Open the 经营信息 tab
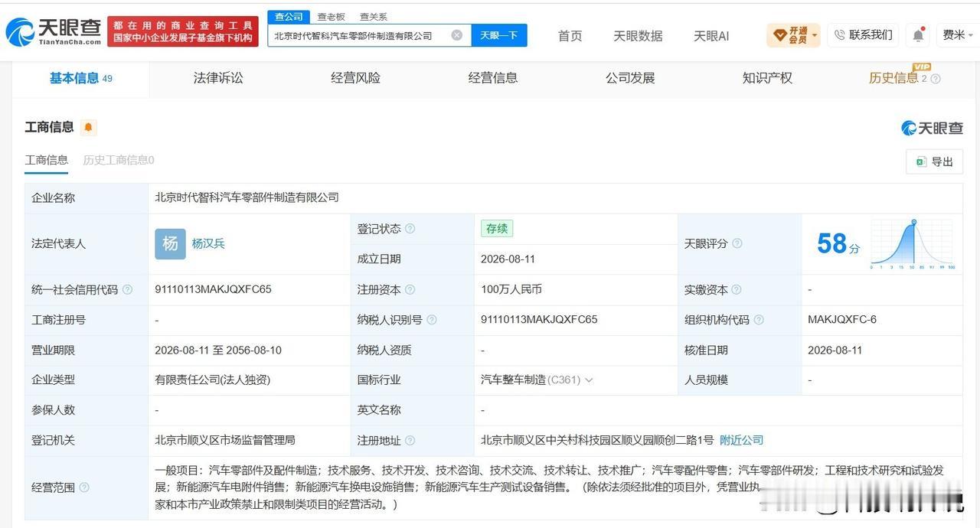This screenshot has width=980, height=528. pos(493,78)
